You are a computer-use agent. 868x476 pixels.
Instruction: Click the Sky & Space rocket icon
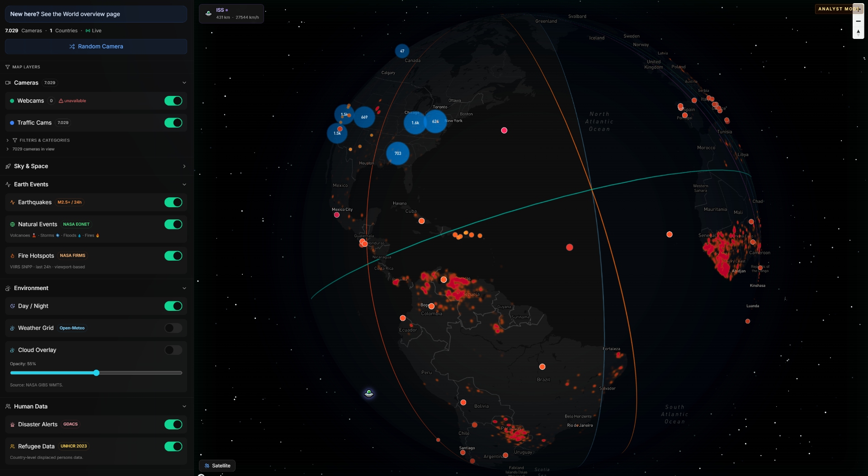(8, 166)
